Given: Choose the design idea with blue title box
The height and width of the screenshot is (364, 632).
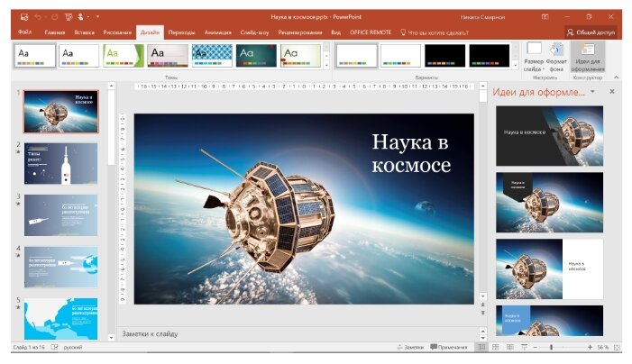Looking at the screenshot, I should point(549,321).
